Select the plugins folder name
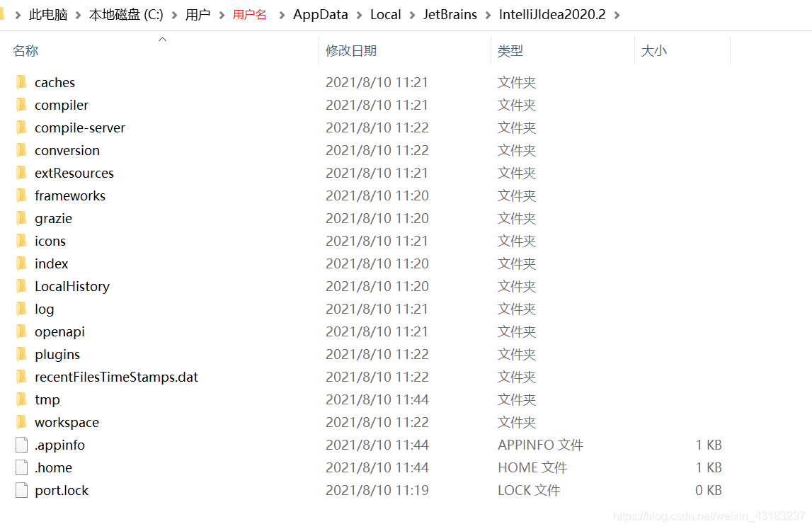812x529 pixels. [x=57, y=354]
